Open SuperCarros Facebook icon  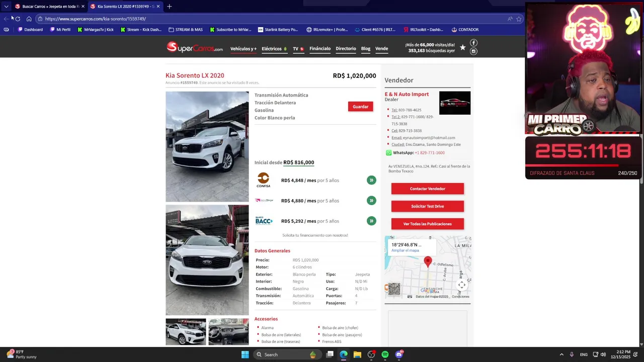coord(473,43)
